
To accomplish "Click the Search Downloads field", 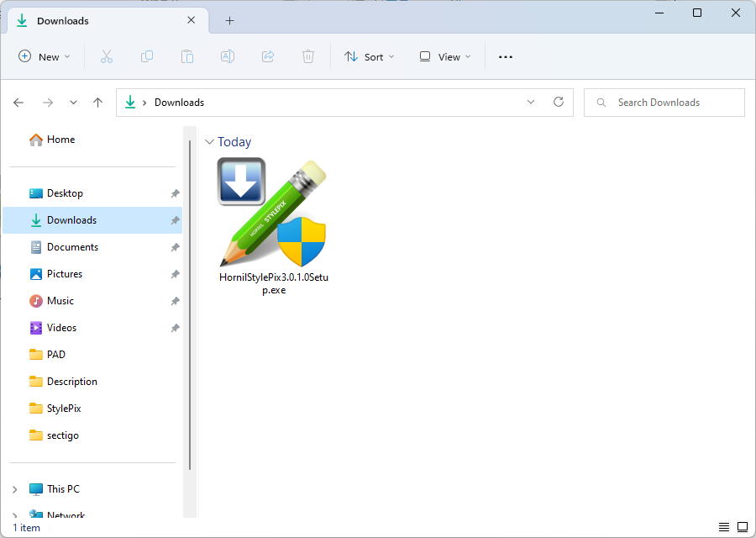I will tap(664, 103).
